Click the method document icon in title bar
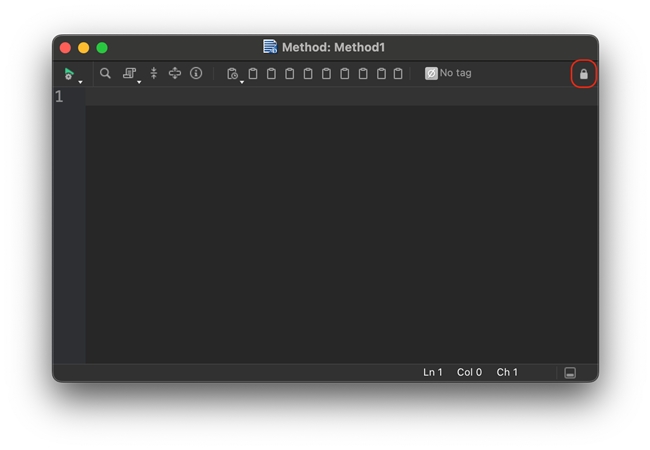 (270, 47)
